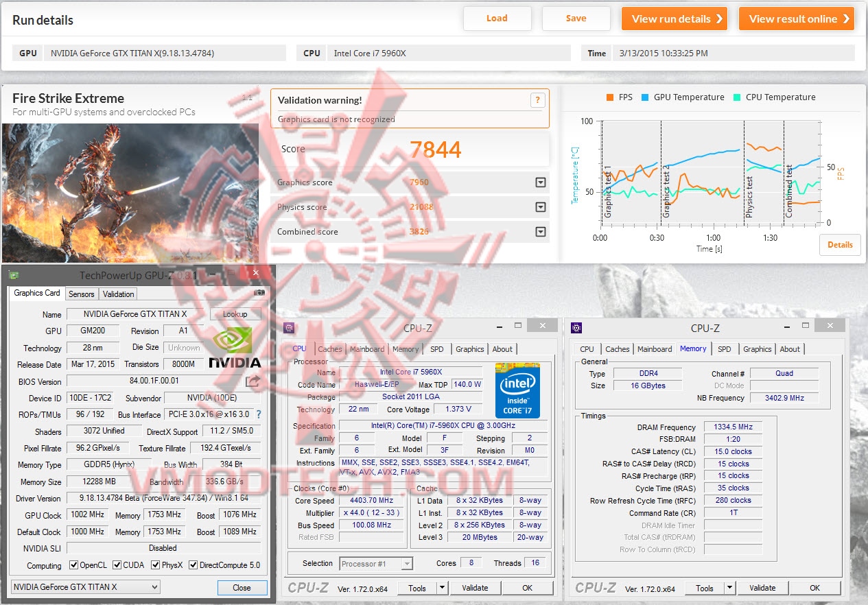This screenshot has width=868, height=605.
Task: Open SPD tab in Memory CPU-Z window
Action: 725,349
